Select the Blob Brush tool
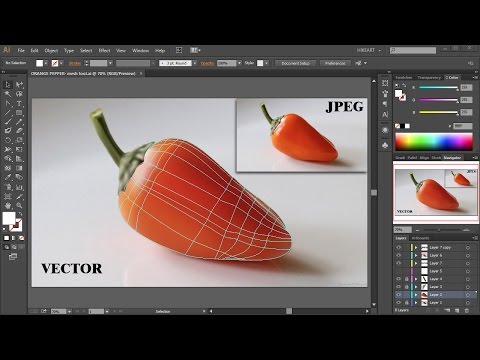480x360 pixels. pos(8,131)
